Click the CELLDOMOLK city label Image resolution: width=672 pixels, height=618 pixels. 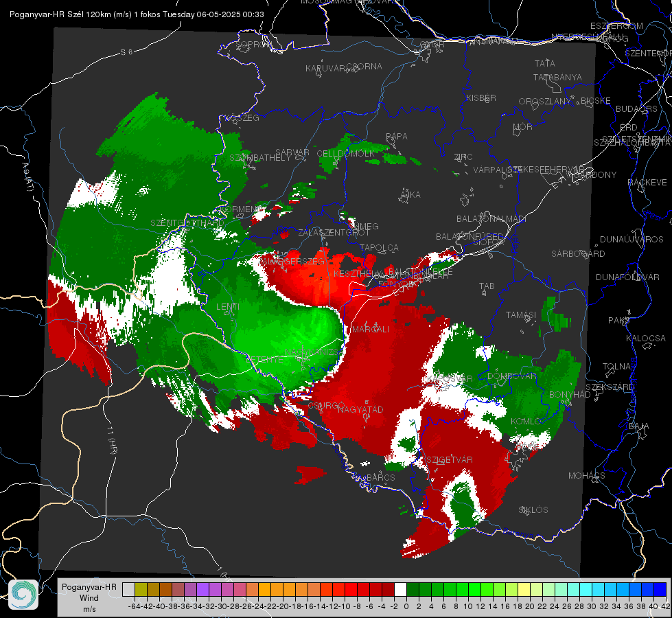click(346, 154)
